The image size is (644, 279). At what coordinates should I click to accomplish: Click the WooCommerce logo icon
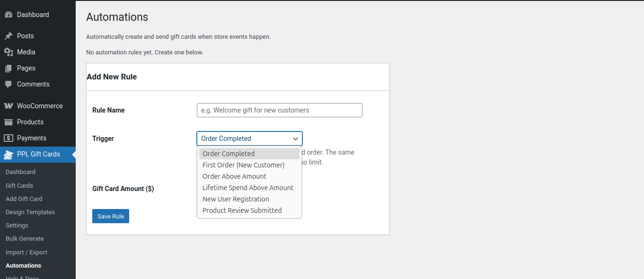[x=9, y=106]
